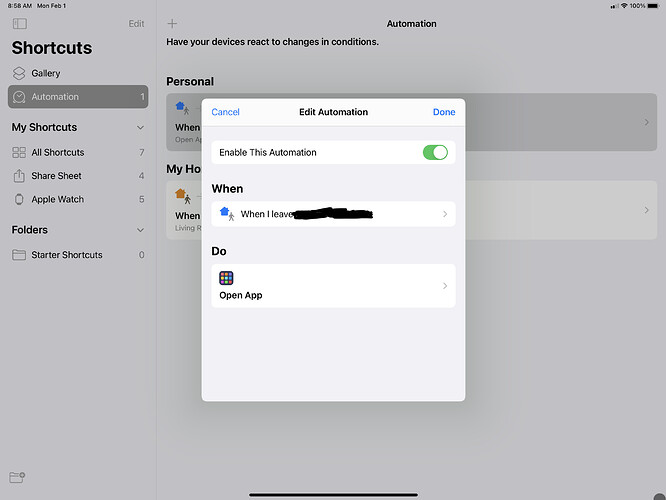Tap Cancel in Edit Automation dialog

click(226, 112)
